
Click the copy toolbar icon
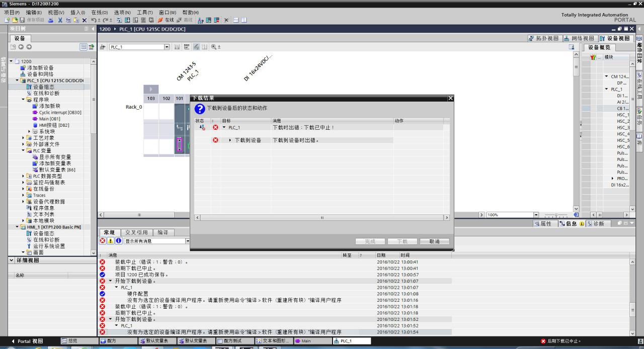click(68, 20)
